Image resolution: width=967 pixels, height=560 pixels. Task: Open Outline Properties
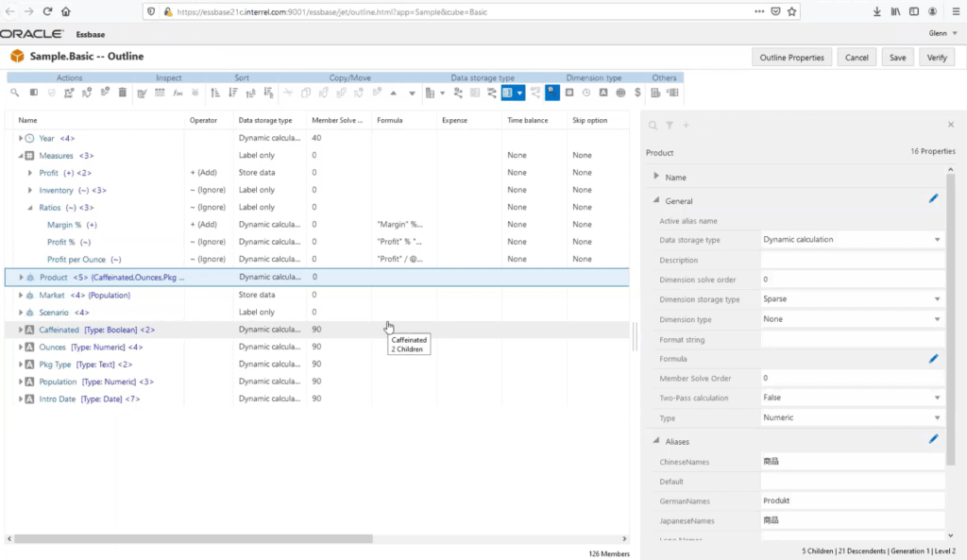tap(792, 58)
